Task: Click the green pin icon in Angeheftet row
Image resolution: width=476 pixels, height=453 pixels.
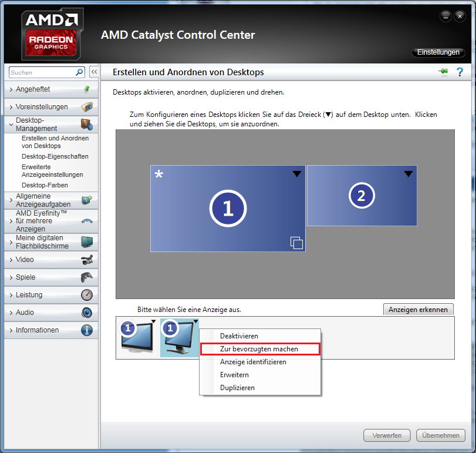Action: pos(87,89)
